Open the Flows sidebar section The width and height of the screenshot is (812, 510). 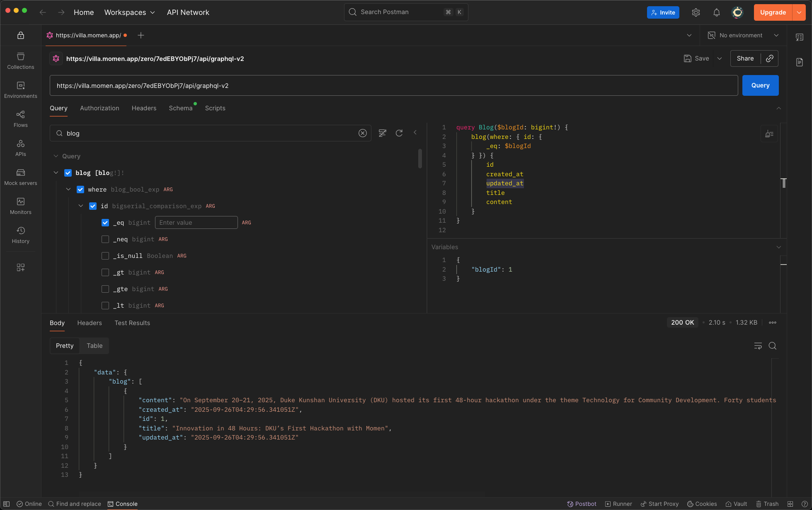pyautogui.click(x=21, y=119)
